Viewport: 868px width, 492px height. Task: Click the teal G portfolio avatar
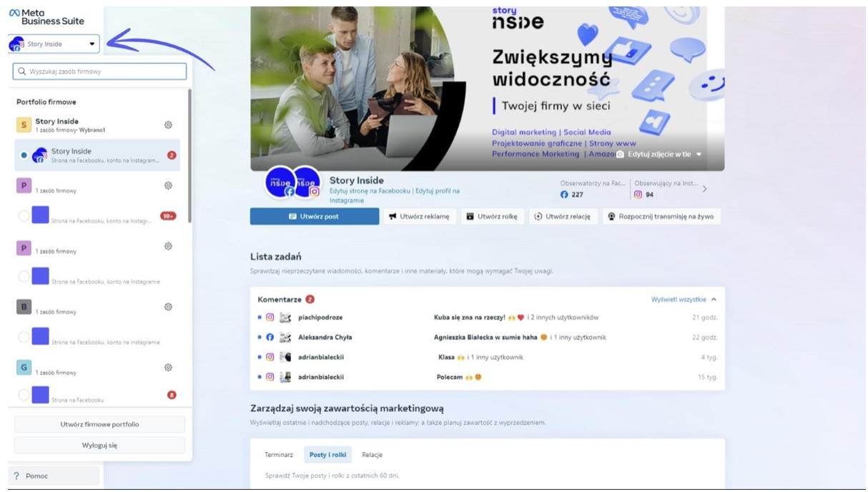[24, 368]
